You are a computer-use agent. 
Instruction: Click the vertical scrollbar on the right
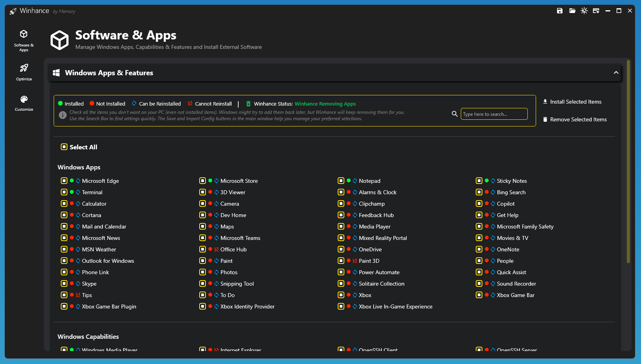[628, 162]
